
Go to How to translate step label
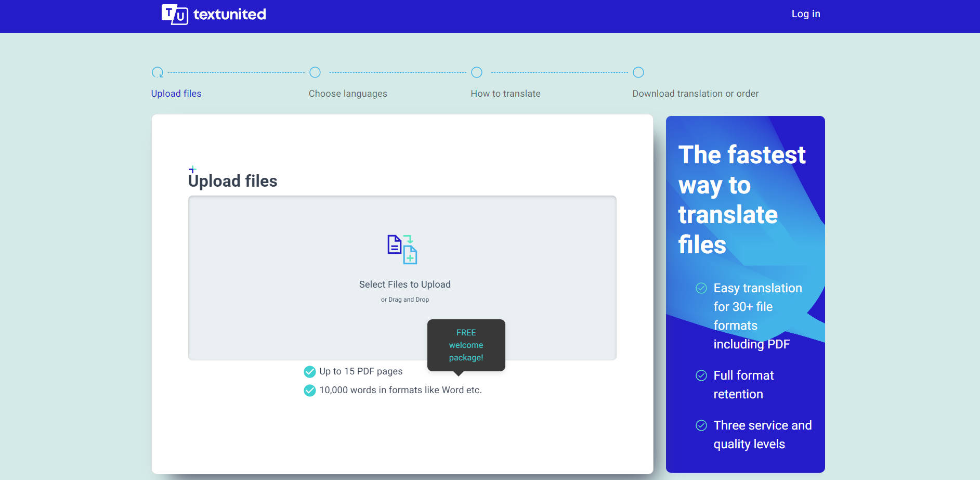click(x=505, y=94)
